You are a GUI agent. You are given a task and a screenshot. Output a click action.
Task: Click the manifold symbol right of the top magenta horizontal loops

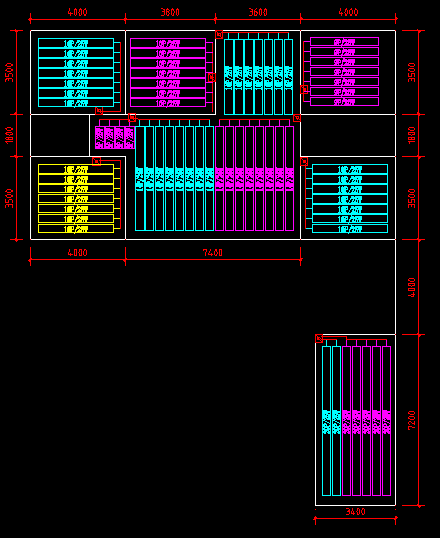pyautogui.click(x=212, y=78)
